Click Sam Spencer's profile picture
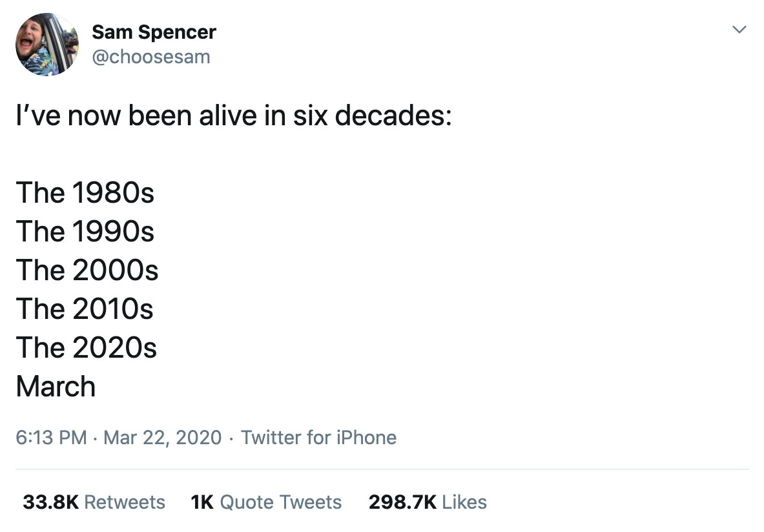Image resolution: width=764 pixels, height=532 pixels. (x=46, y=44)
